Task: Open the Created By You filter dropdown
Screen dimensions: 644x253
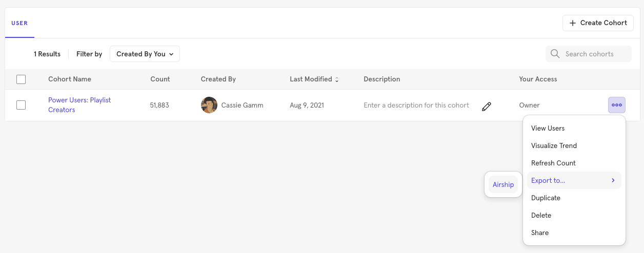Action: coord(145,54)
